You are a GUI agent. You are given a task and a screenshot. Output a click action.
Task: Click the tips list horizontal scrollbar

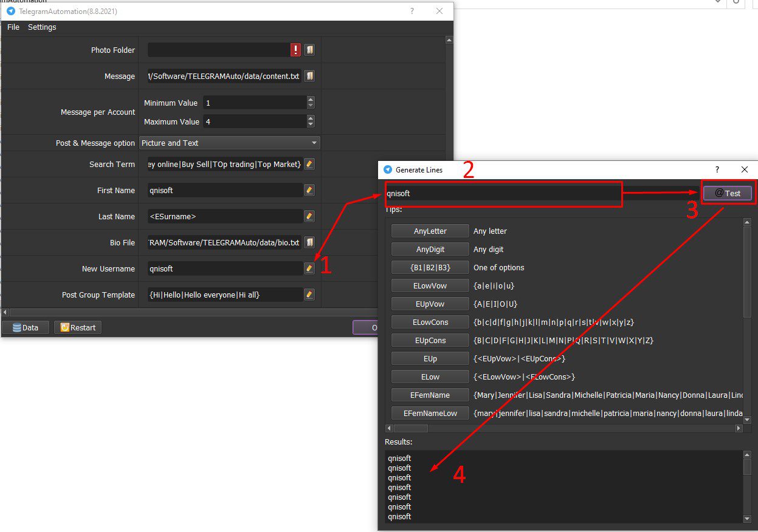[x=564, y=428]
